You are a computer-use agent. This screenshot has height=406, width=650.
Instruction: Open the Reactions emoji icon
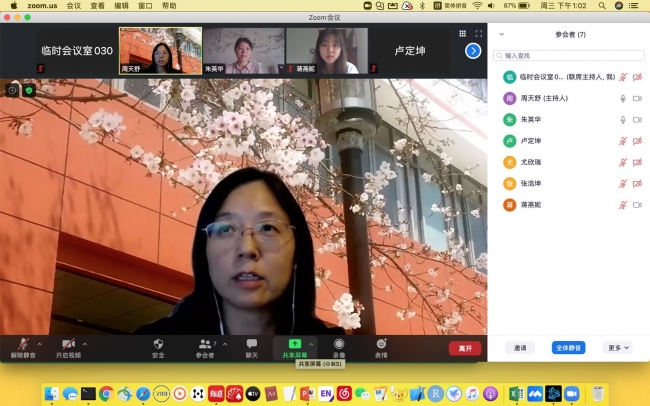tap(381, 344)
